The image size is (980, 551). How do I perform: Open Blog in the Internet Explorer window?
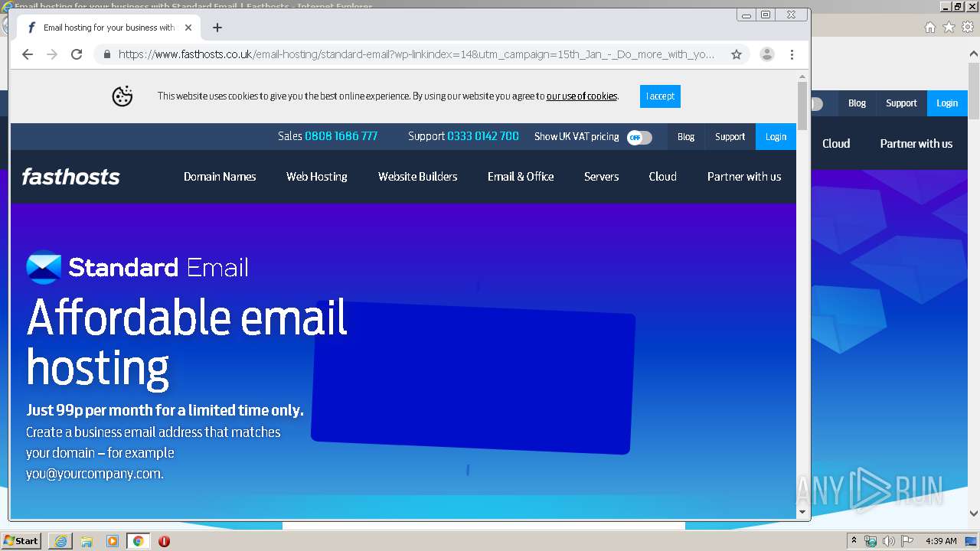[857, 103]
